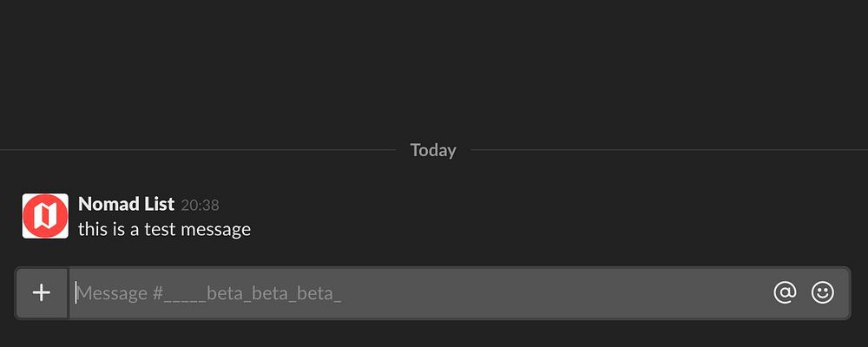
Task: Open the emoji picker smiley icon
Action: pyautogui.click(x=822, y=292)
